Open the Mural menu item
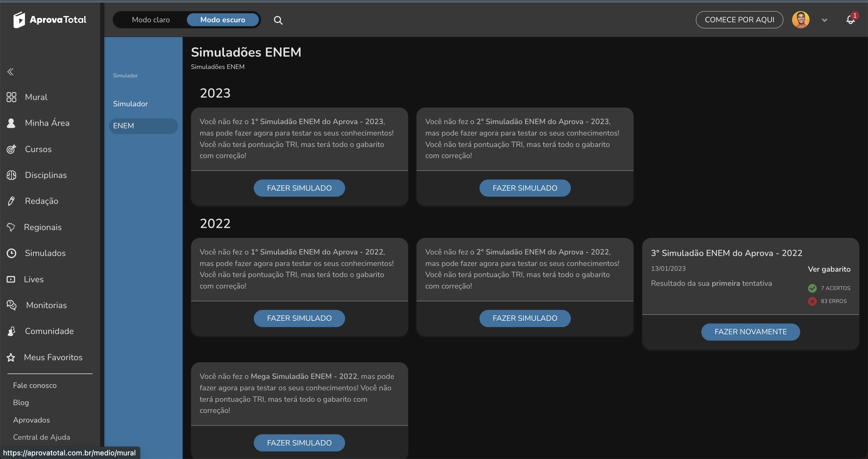This screenshot has height=459, width=868. [x=36, y=97]
